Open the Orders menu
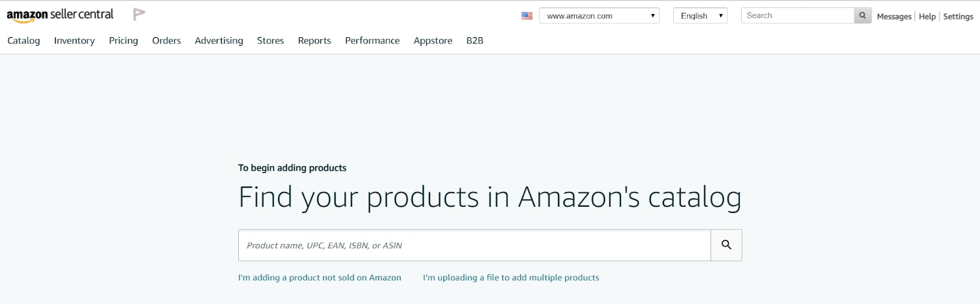 coord(167,40)
